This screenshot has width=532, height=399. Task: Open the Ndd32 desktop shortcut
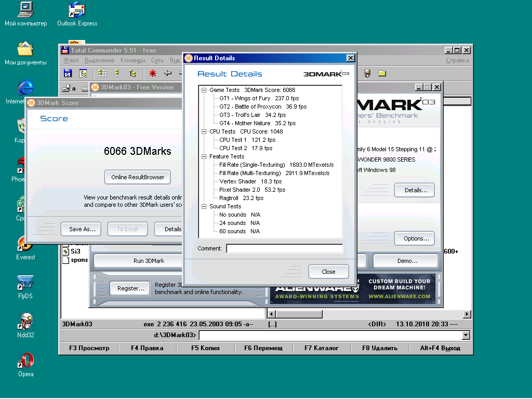click(25, 322)
